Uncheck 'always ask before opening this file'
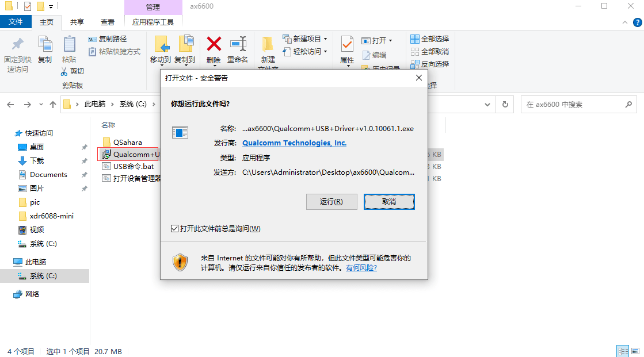Viewport: 644px width, 357px height. click(174, 229)
